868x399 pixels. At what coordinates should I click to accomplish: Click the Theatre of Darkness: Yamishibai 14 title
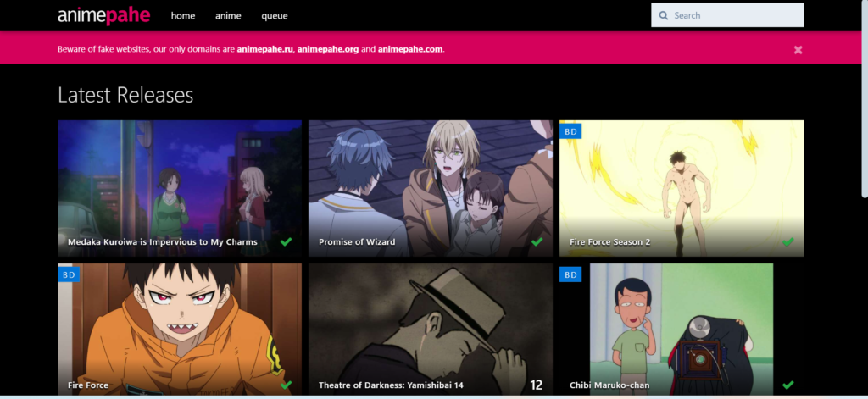click(x=391, y=385)
